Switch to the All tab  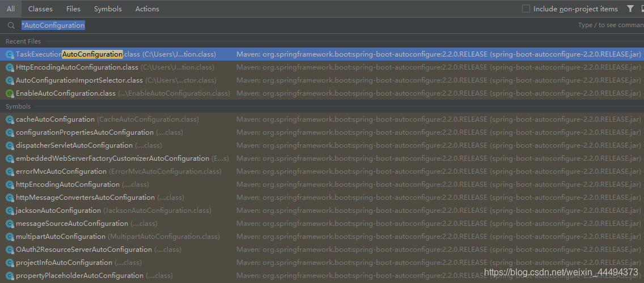pos(11,8)
